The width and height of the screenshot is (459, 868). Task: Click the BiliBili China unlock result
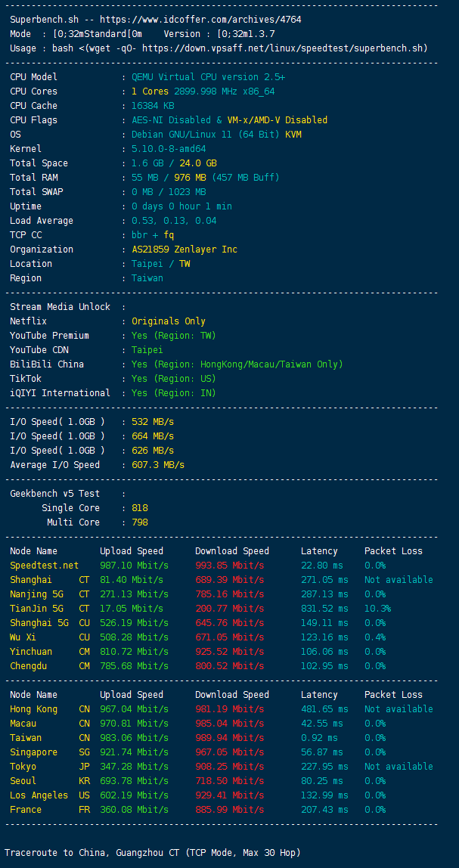[237, 364]
